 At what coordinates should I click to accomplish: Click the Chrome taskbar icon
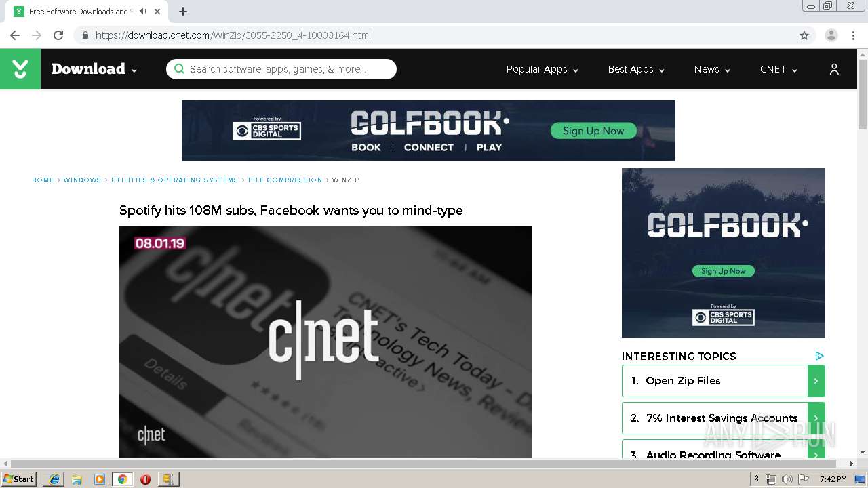(122, 479)
